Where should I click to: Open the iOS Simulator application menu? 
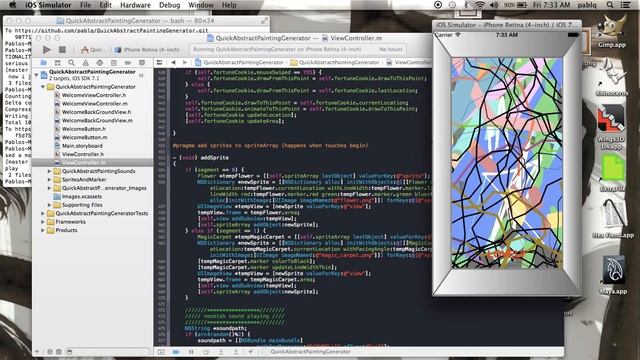pyautogui.click(x=48, y=5)
